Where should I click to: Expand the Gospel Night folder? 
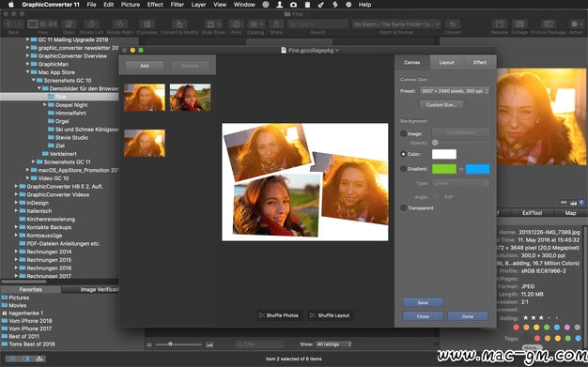(x=45, y=104)
